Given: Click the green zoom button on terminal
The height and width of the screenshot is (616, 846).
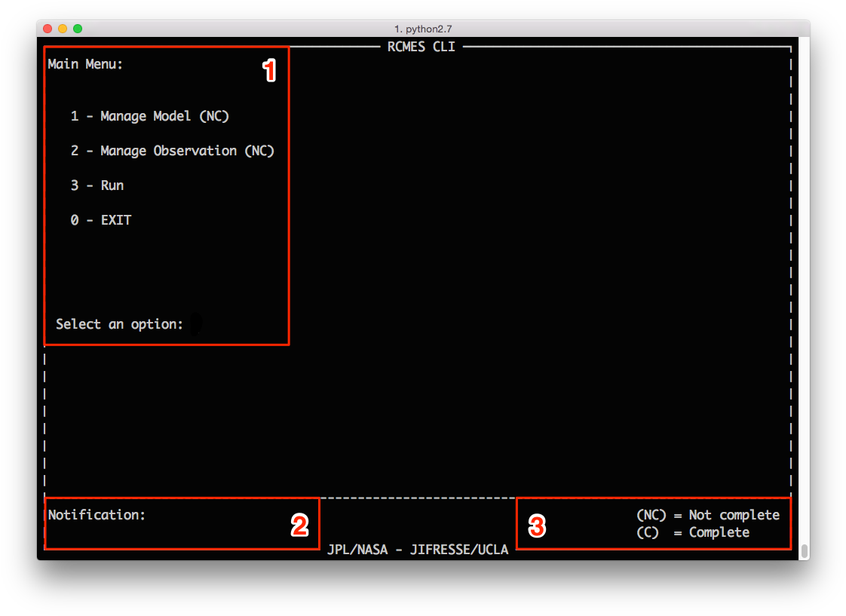Looking at the screenshot, I should point(76,27).
